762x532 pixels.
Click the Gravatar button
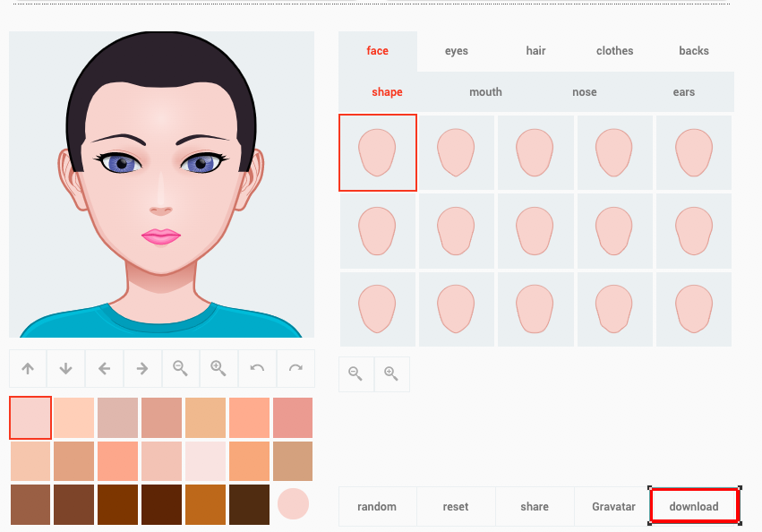click(x=613, y=507)
